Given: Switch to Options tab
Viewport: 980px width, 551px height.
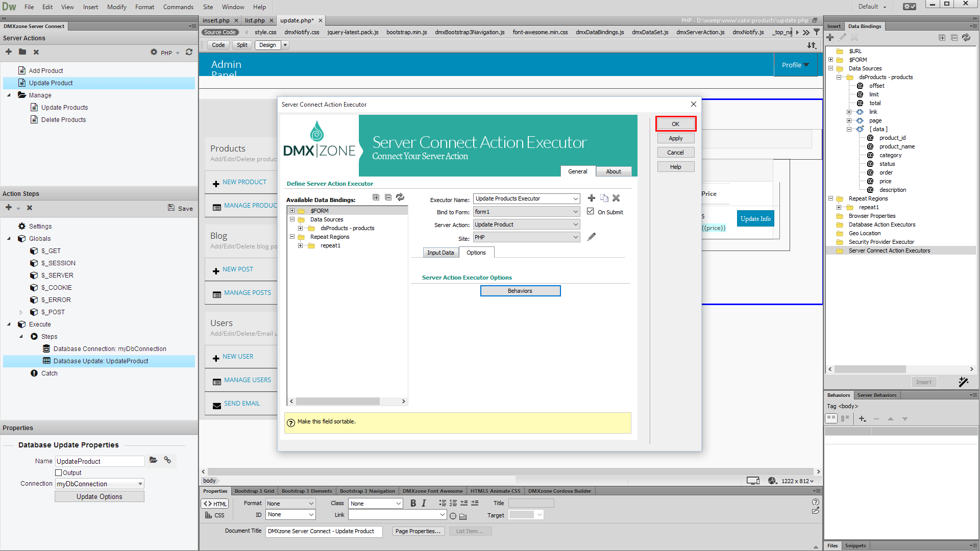Looking at the screenshot, I should (476, 253).
